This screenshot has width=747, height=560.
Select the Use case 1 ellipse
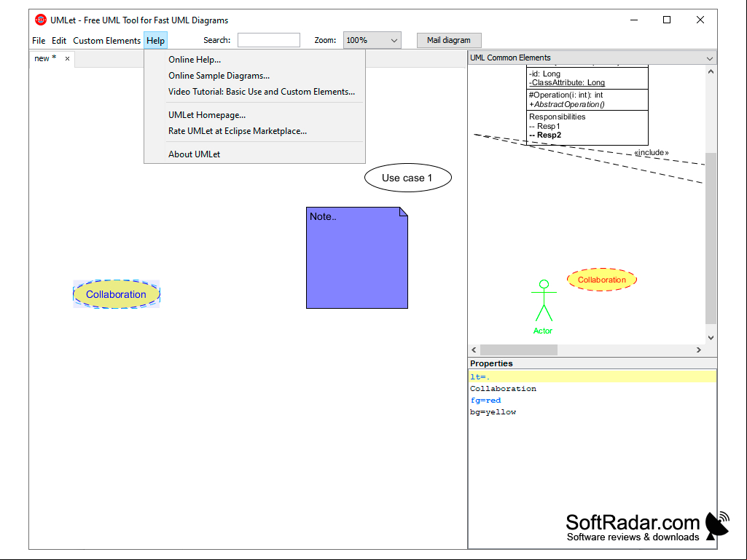408,178
